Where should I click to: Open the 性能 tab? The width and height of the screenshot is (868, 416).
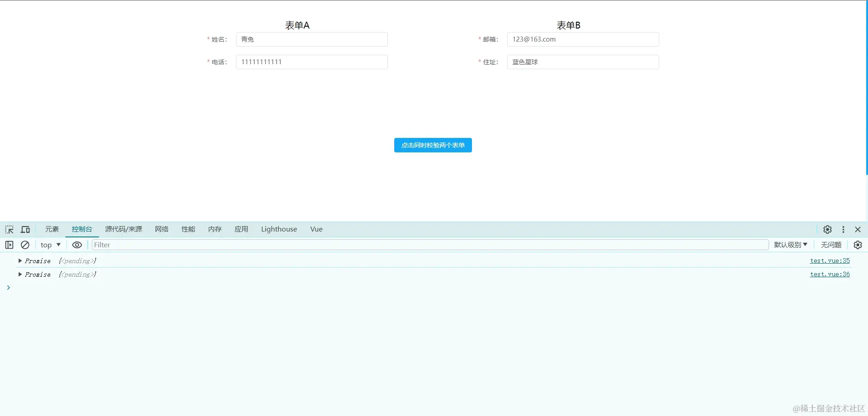[189, 229]
